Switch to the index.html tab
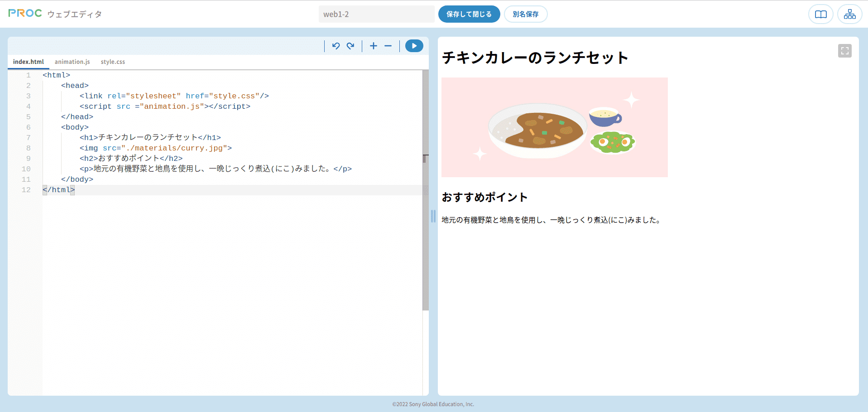 [29, 62]
